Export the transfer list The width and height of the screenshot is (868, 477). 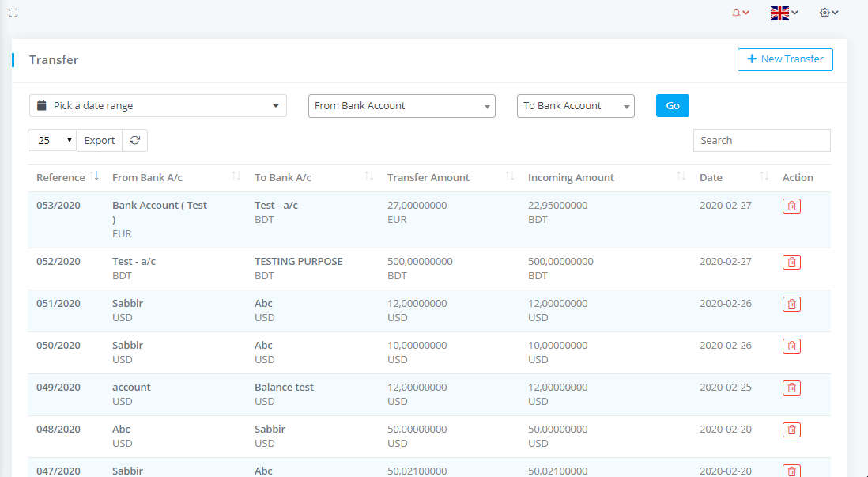[x=100, y=140]
